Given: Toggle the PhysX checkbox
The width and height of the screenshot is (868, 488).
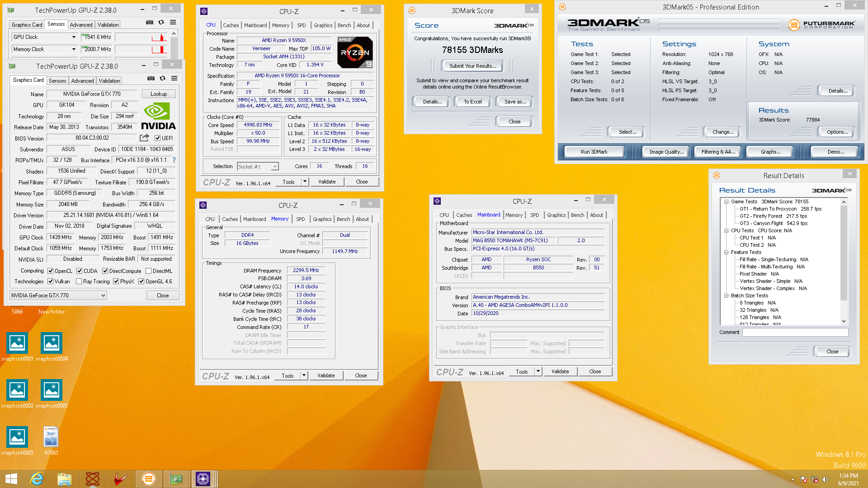Looking at the screenshot, I should [116, 282].
